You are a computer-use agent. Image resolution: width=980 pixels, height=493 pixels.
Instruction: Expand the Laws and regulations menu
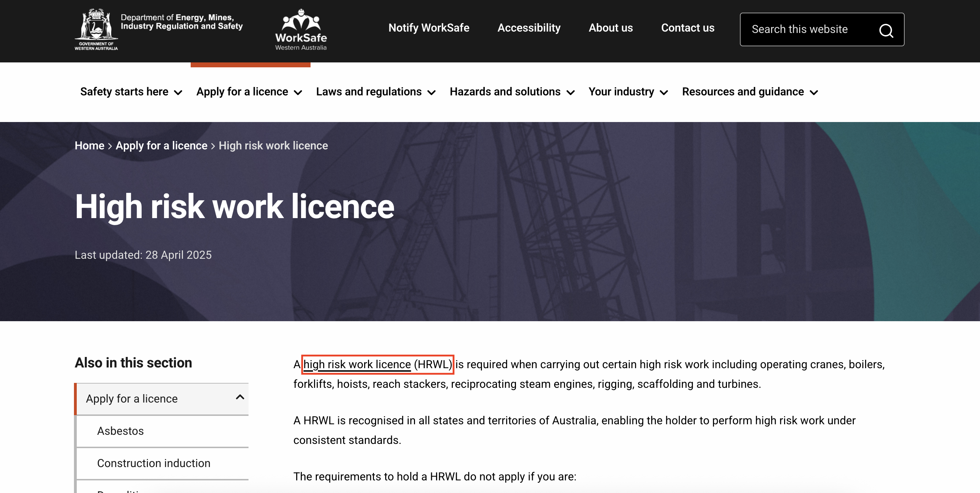point(375,92)
